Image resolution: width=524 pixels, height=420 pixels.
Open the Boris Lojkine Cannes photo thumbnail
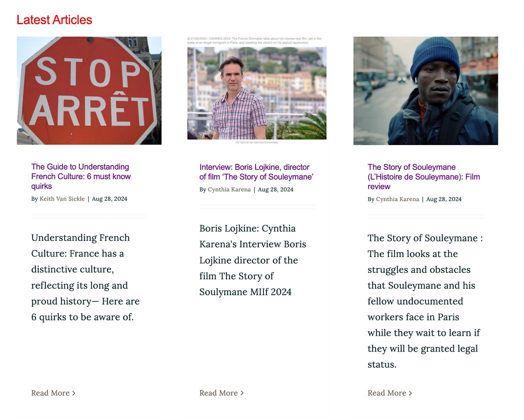click(257, 91)
